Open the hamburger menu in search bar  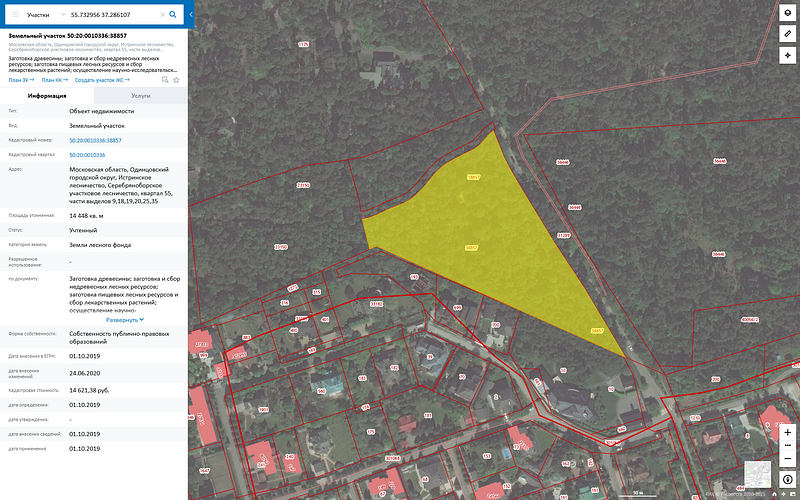coord(14,15)
